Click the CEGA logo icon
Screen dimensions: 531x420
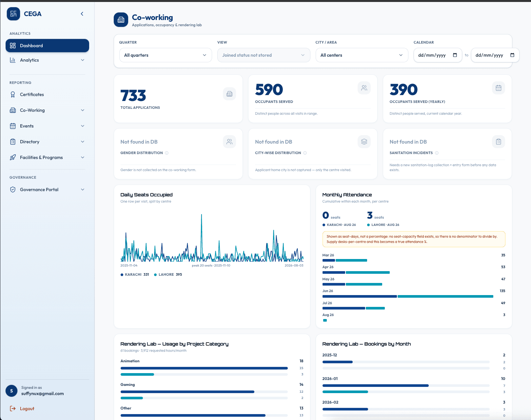point(13,14)
